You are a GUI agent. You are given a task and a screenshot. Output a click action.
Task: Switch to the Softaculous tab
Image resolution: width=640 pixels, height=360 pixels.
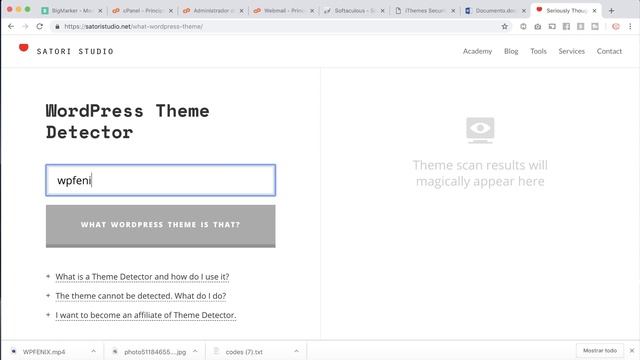(x=354, y=11)
